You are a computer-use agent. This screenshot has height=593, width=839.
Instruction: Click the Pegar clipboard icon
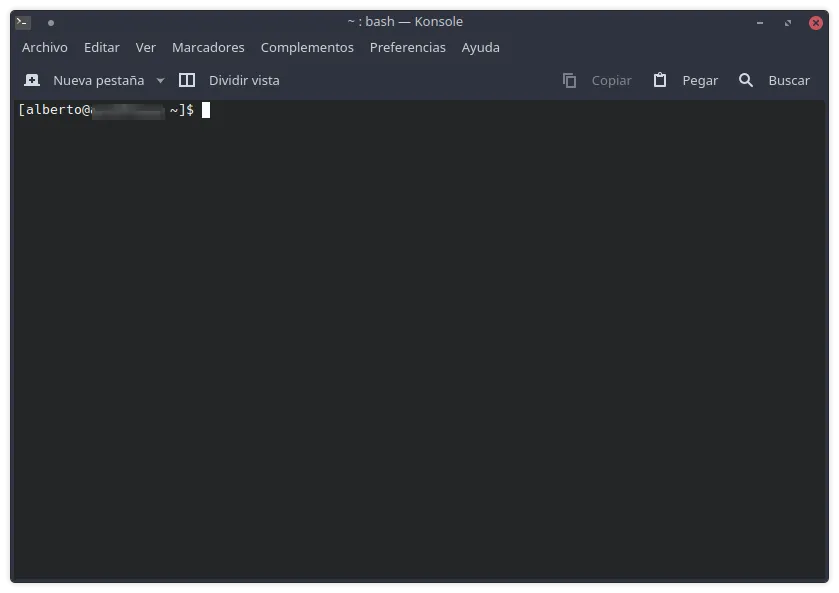(x=659, y=79)
